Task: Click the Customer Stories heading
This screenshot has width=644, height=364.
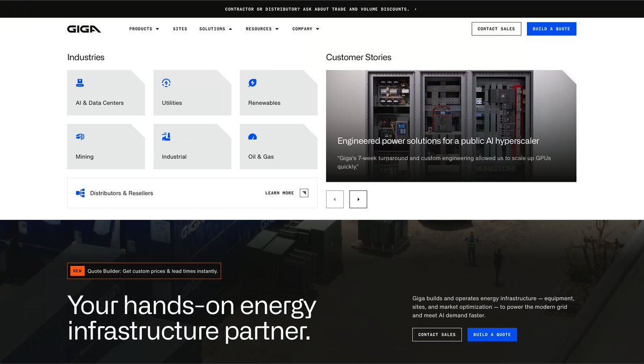Action: coord(359,57)
